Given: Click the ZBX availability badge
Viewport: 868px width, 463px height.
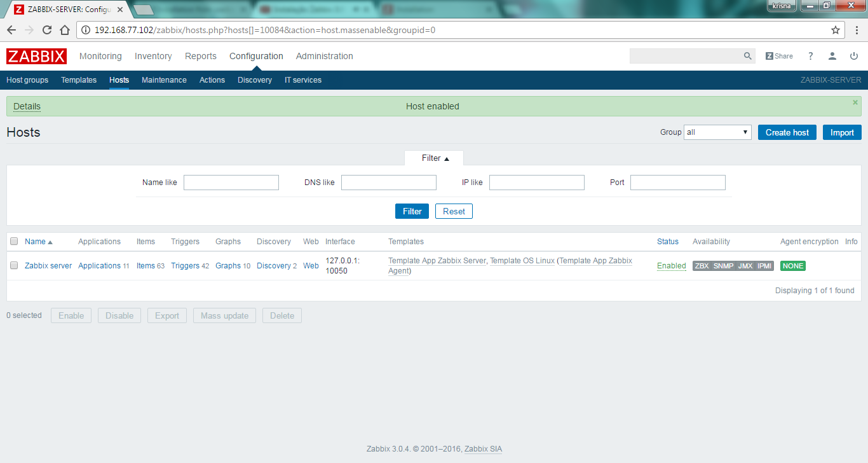Looking at the screenshot, I should pyautogui.click(x=702, y=266).
